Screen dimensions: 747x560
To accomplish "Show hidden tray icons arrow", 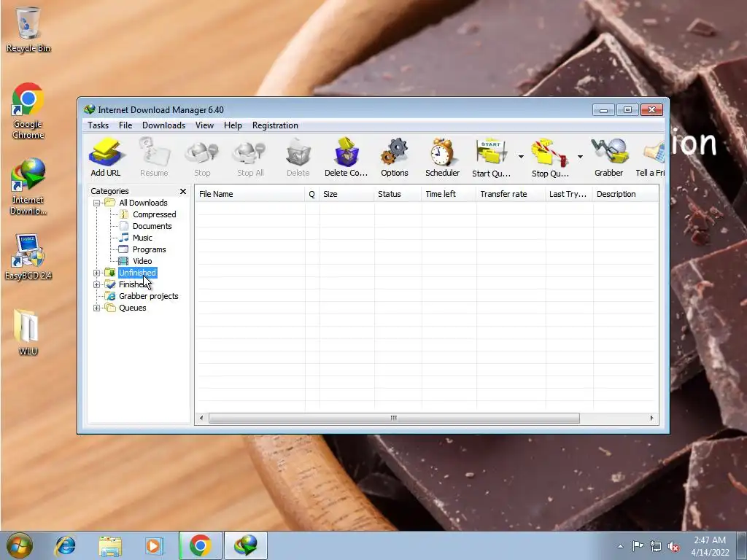I will [620, 546].
